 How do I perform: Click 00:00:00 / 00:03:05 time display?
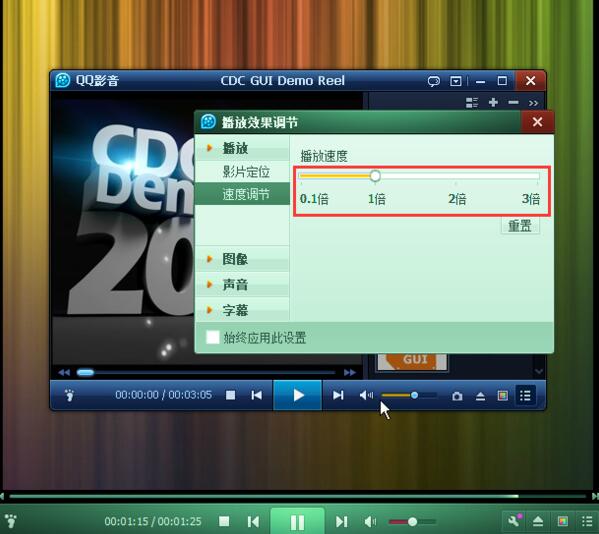click(x=164, y=395)
